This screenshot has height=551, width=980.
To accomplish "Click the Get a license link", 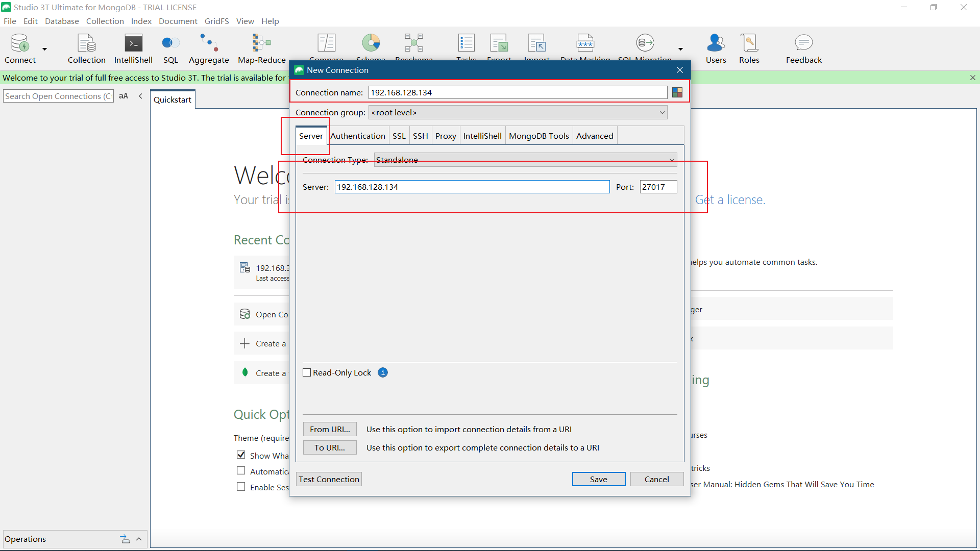I will pyautogui.click(x=730, y=199).
